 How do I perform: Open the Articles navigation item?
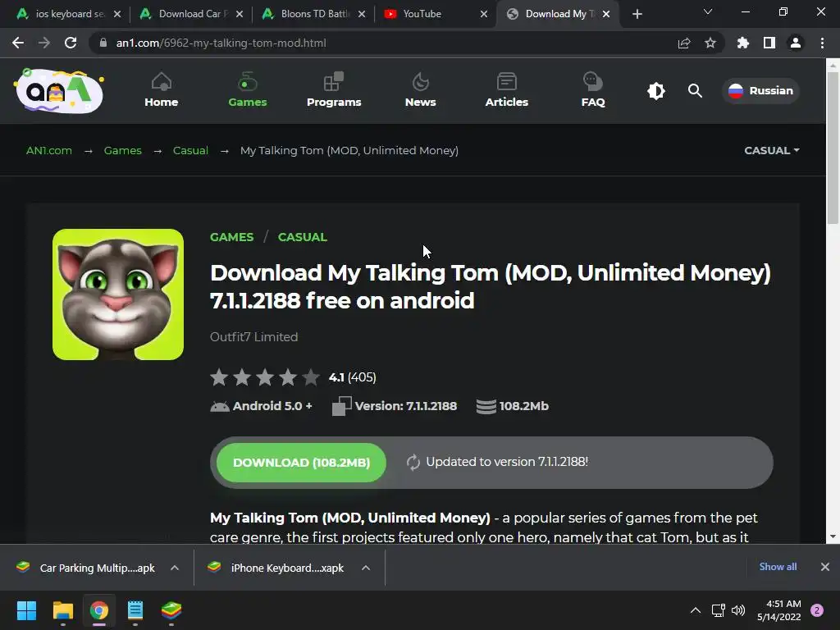pyautogui.click(x=507, y=90)
